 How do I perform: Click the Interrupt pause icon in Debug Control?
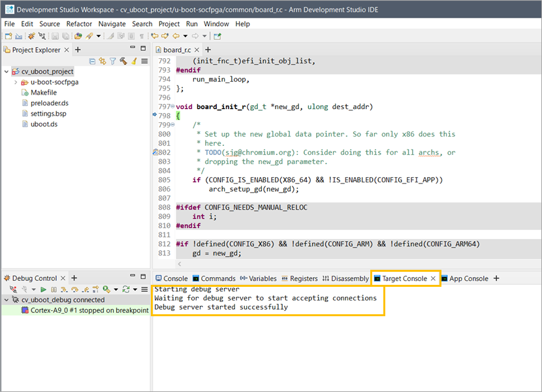[x=54, y=289]
